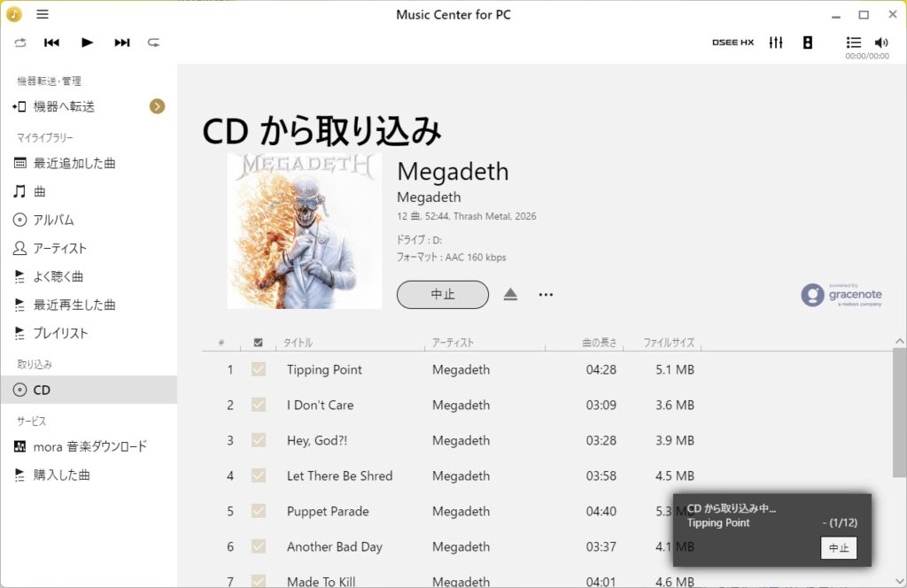Open the Albums library view
This screenshot has width=907, height=588.
[53, 220]
